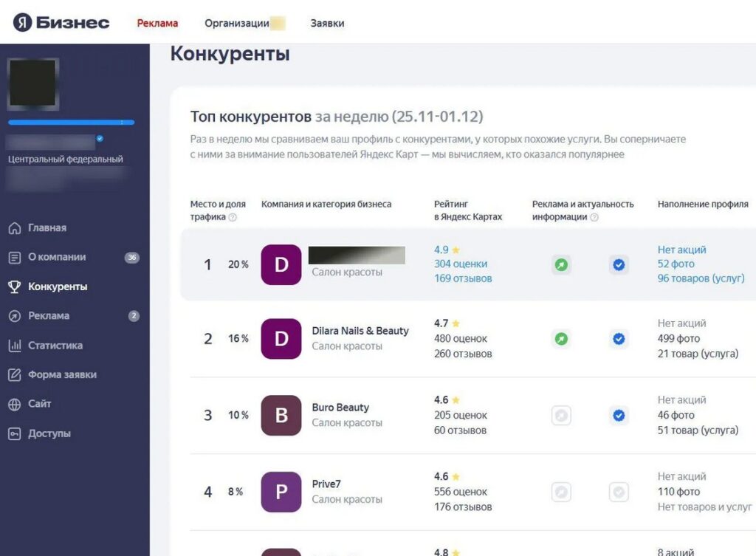The height and width of the screenshot is (556, 756).
Task: Click the greyed verification badge for Prive7
Action: 619,492
